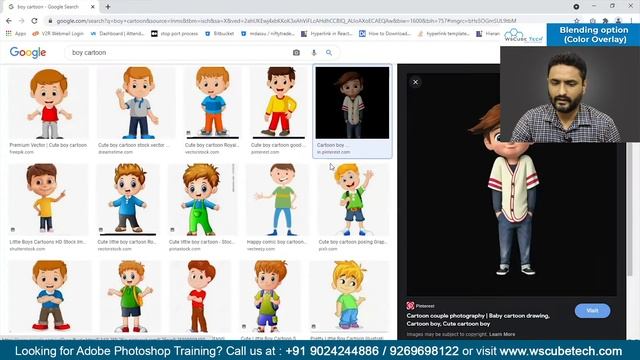Viewport: 640px width, 360px height.
Task: Open the 'Cute boy cartoon good...' thumbnail
Action: [279, 103]
